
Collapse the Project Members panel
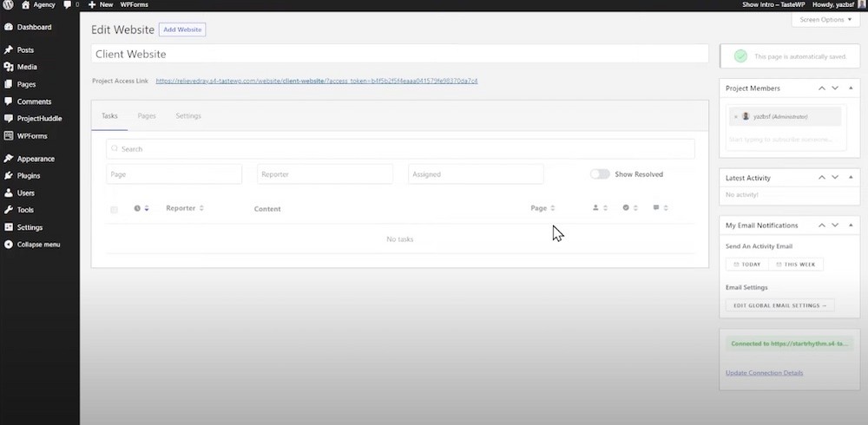851,88
